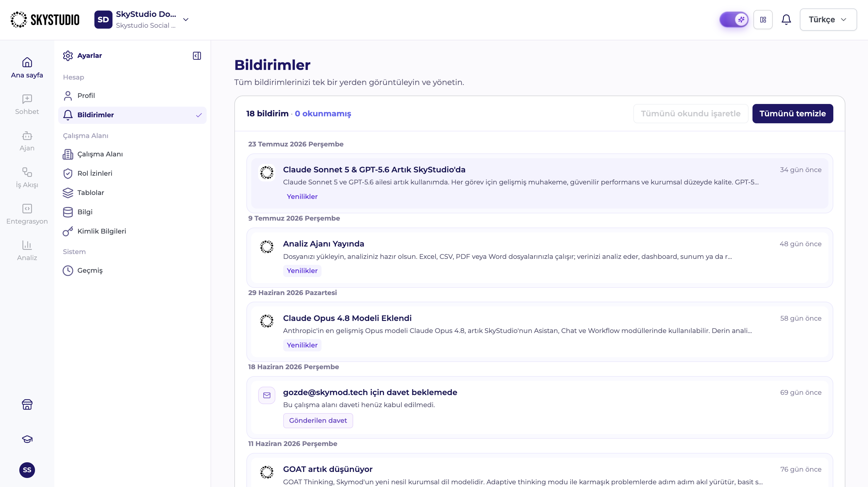This screenshot has width=868, height=487.
Task: Open the marketplace store icon
Action: coord(27,404)
